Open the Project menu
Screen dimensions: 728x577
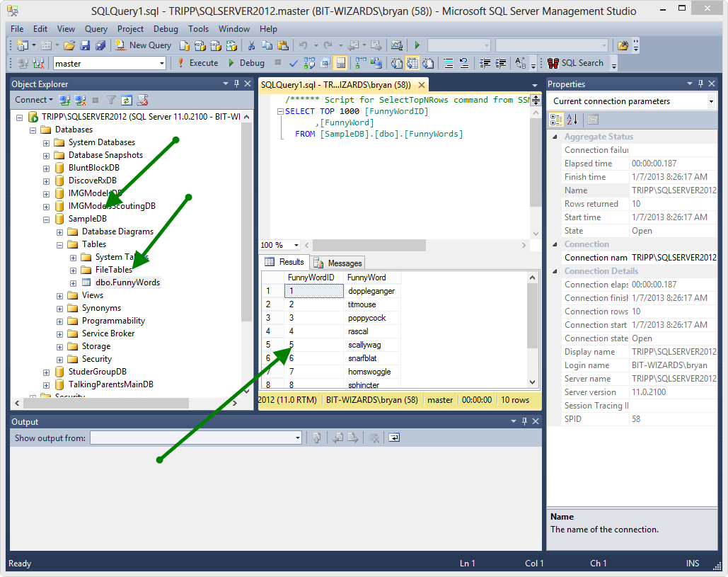[130, 29]
